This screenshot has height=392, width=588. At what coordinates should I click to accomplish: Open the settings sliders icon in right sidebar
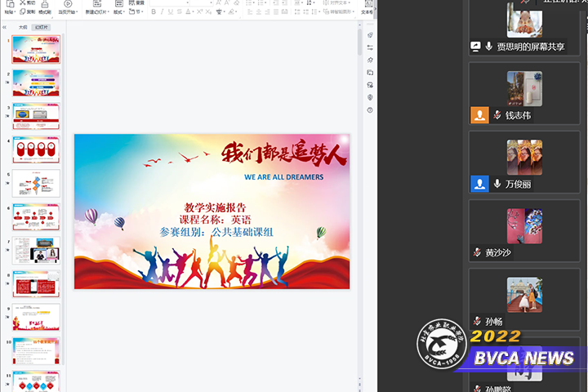tap(370, 48)
